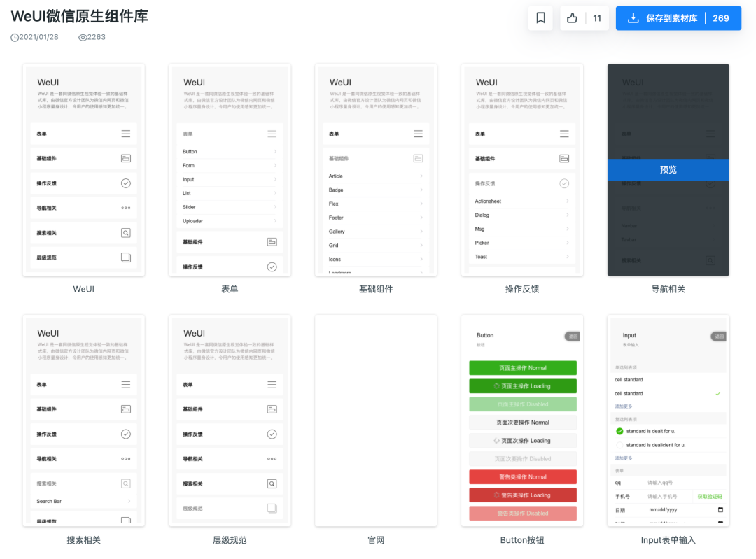The image size is (756, 559).
Task: Click 页面次要操作 Normal button
Action: [x=523, y=423]
